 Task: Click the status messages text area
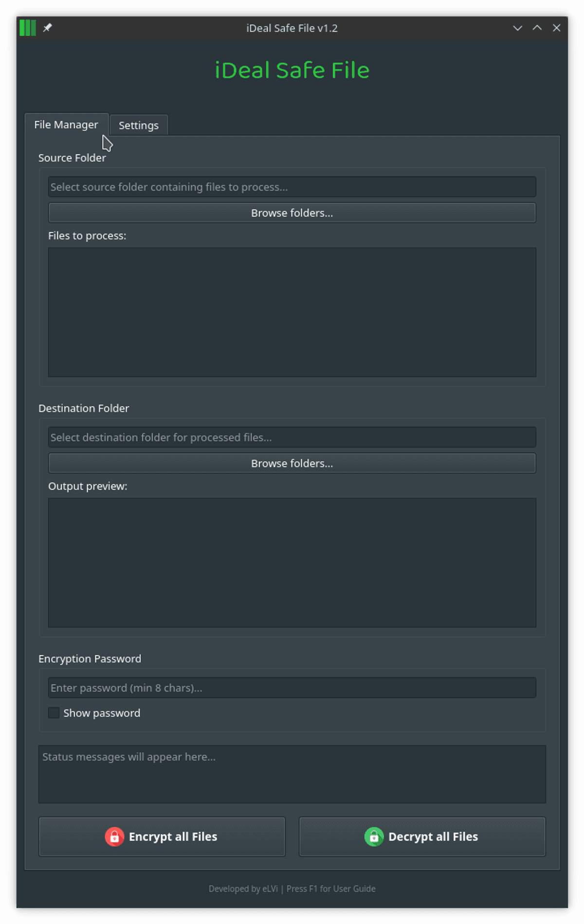click(292, 774)
